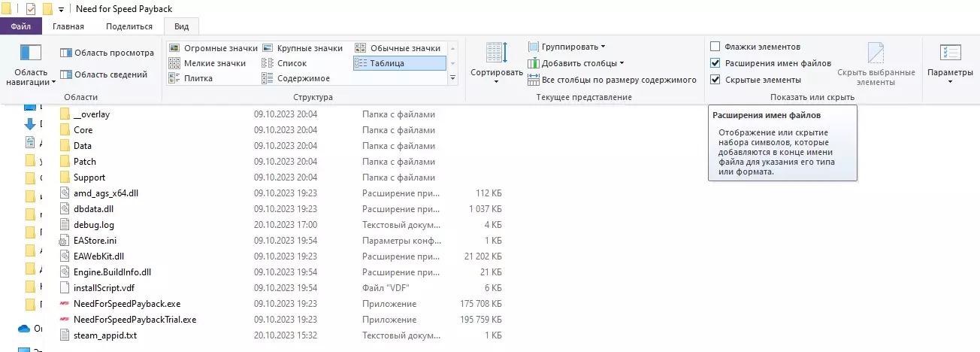The image size is (980, 352).
Task: Click the Область навигации icon
Action: click(31, 54)
